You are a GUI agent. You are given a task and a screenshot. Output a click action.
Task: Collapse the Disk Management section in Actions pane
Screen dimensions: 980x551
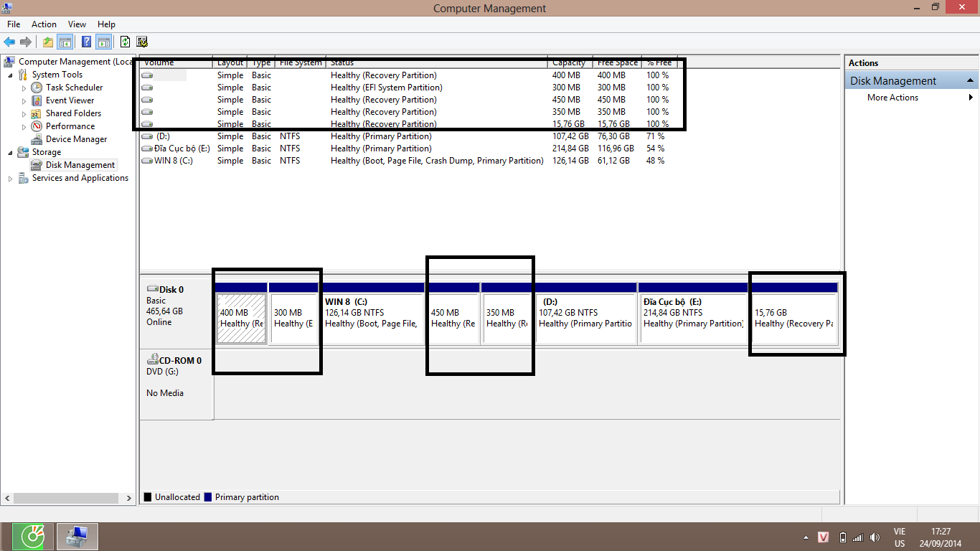click(970, 80)
